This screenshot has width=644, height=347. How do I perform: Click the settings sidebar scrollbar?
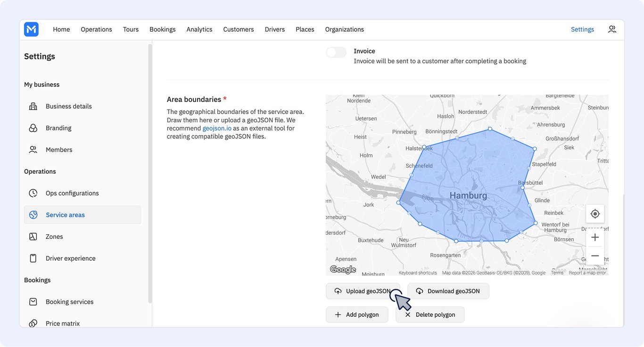click(x=150, y=173)
